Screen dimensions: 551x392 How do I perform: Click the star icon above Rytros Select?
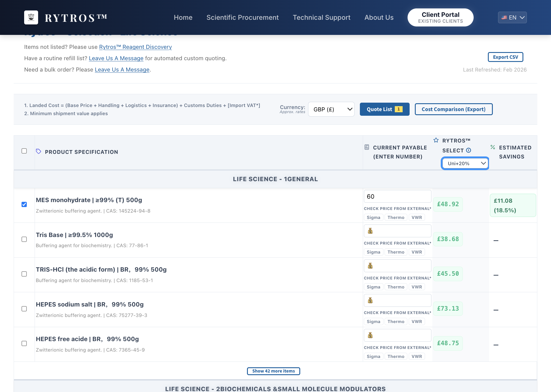pyautogui.click(x=436, y=140)
